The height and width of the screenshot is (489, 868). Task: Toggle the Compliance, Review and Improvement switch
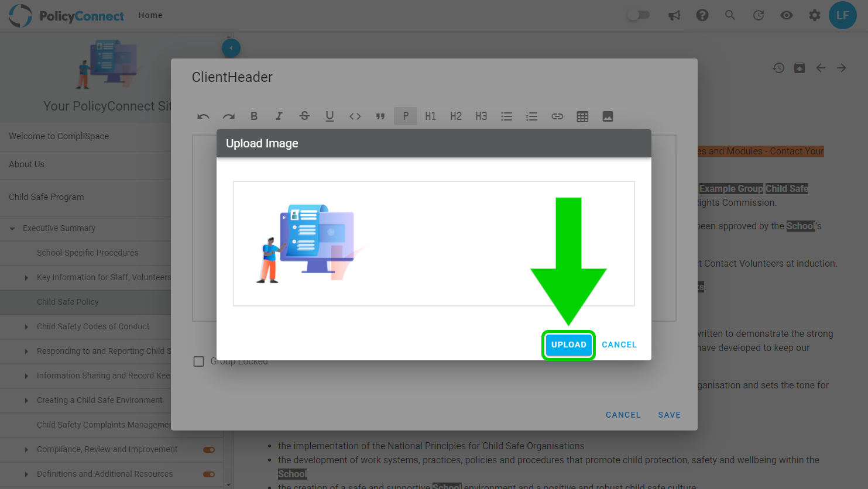(209, 450)
